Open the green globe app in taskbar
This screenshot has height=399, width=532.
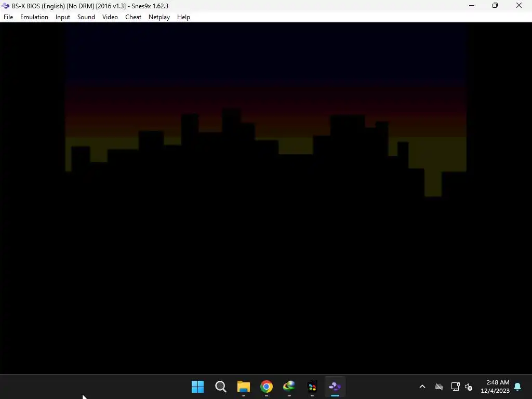click(x=289, y=387)
